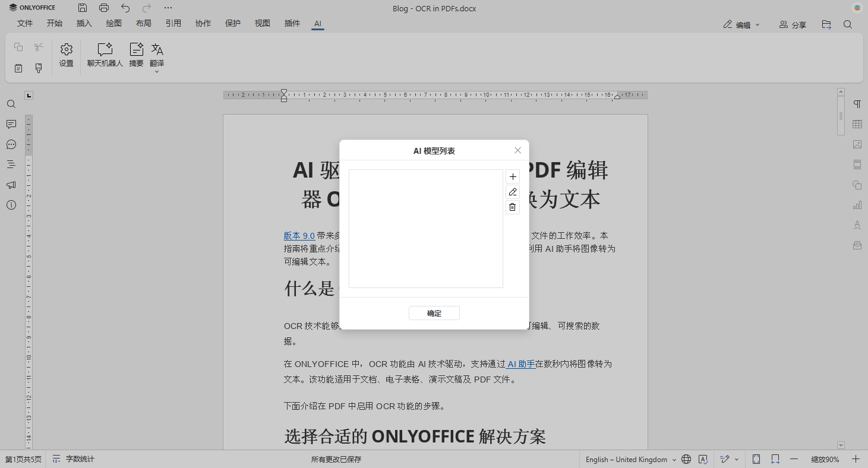This screenshot has width=868, height=468.
Task: Open the Editing mode (编辑) dropdown
Action: 741,24
